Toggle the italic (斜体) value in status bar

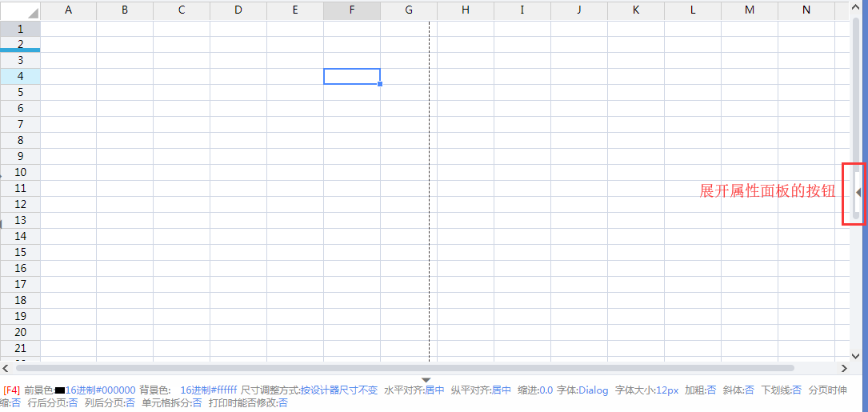(749, 390)
